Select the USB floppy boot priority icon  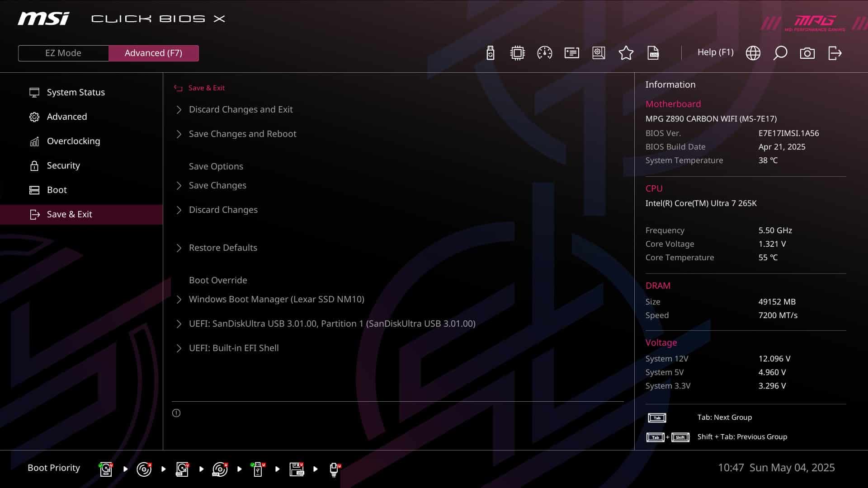(x=297, y=469)
